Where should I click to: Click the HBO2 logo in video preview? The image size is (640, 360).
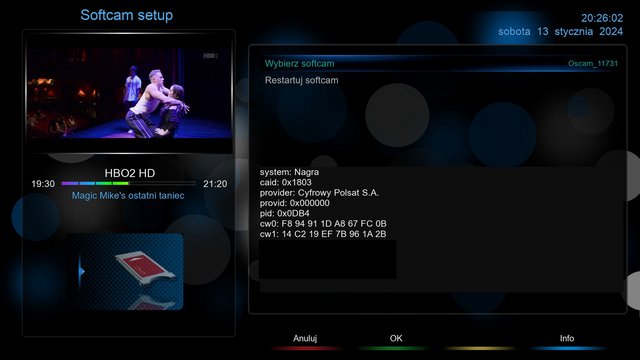point(211,56)
